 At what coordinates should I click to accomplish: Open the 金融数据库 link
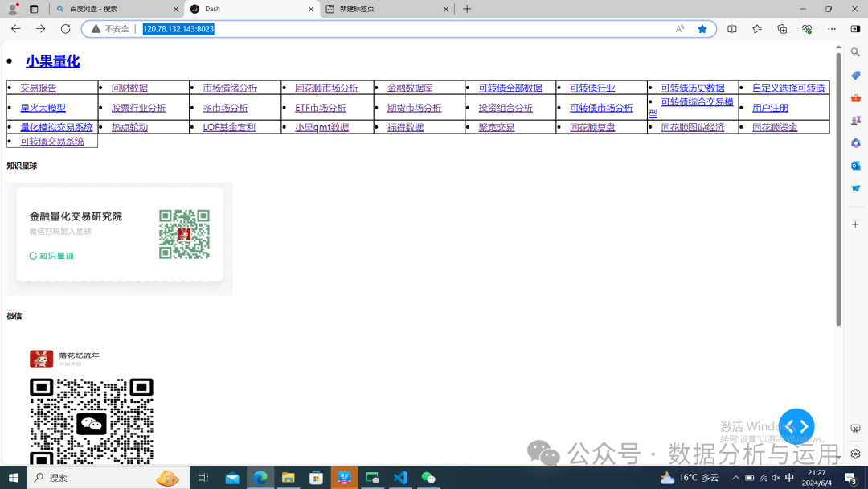[x=410, y=88]
